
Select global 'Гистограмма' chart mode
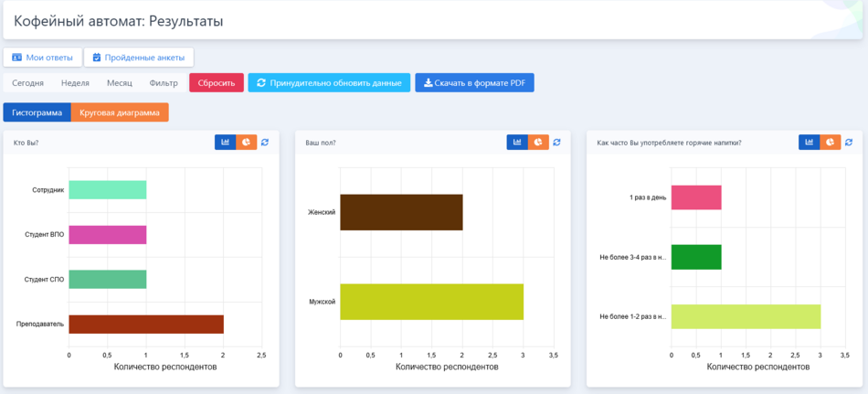click(x=37, y=112)
